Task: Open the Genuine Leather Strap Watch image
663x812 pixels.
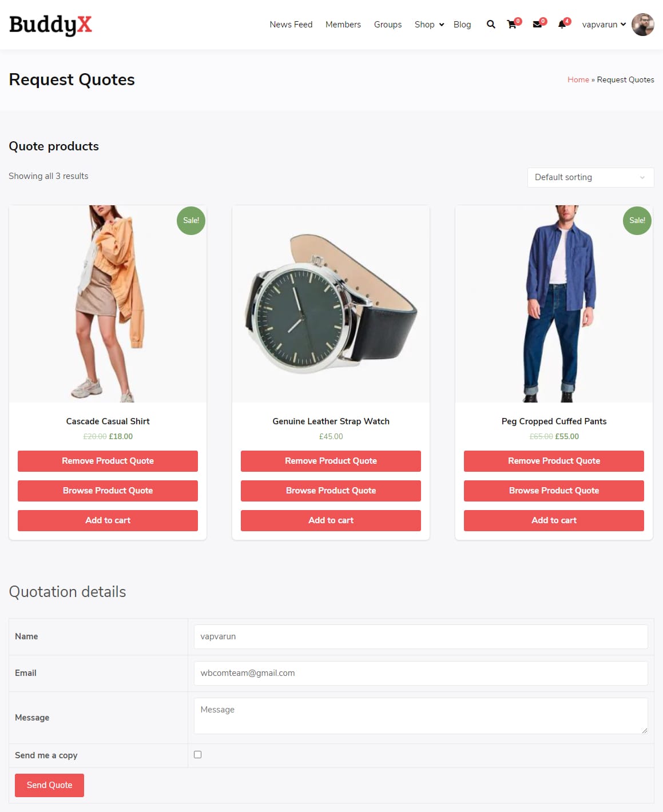Action: pos(331,304)
